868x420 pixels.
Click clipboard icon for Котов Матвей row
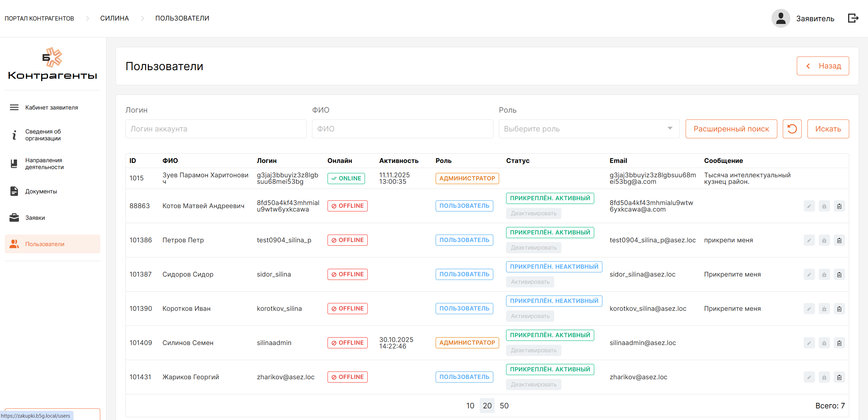click(839, 206)
